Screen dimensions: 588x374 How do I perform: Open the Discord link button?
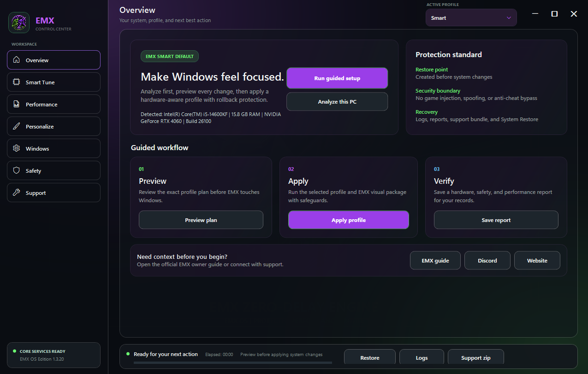click(x=487, y=260)
